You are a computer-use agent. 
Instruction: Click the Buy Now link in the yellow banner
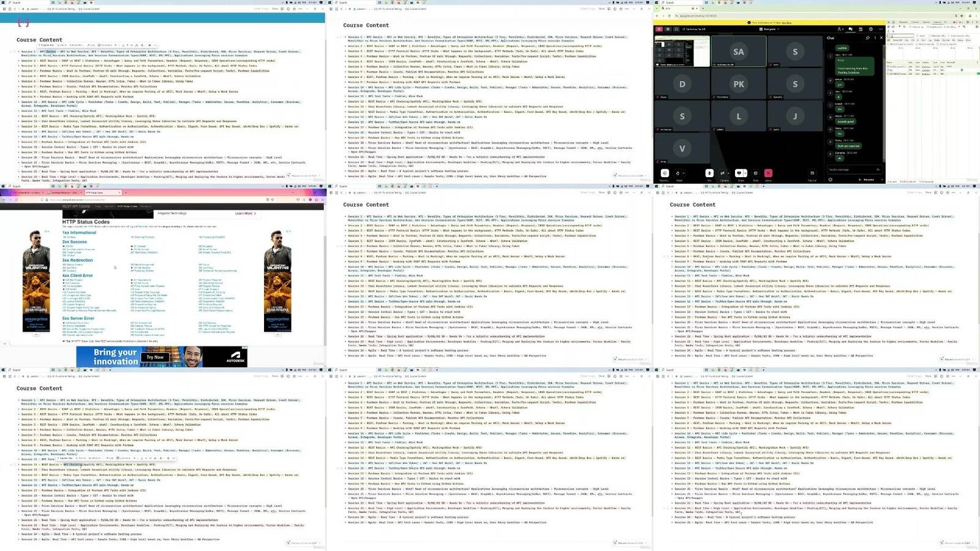tap(787, 23)
